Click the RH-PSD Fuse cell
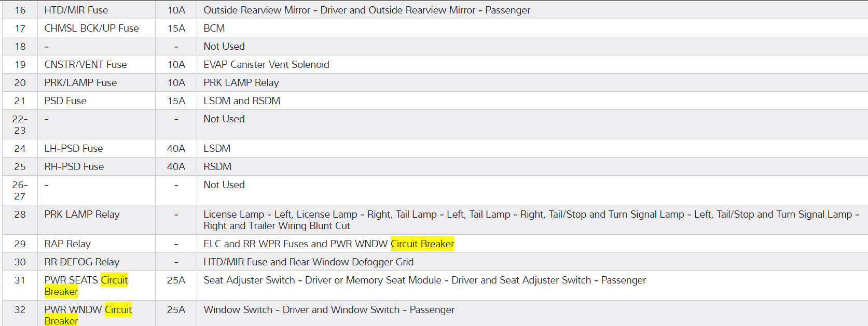The height and width of the screenshot is (326, 868). (x=74, y=167)
